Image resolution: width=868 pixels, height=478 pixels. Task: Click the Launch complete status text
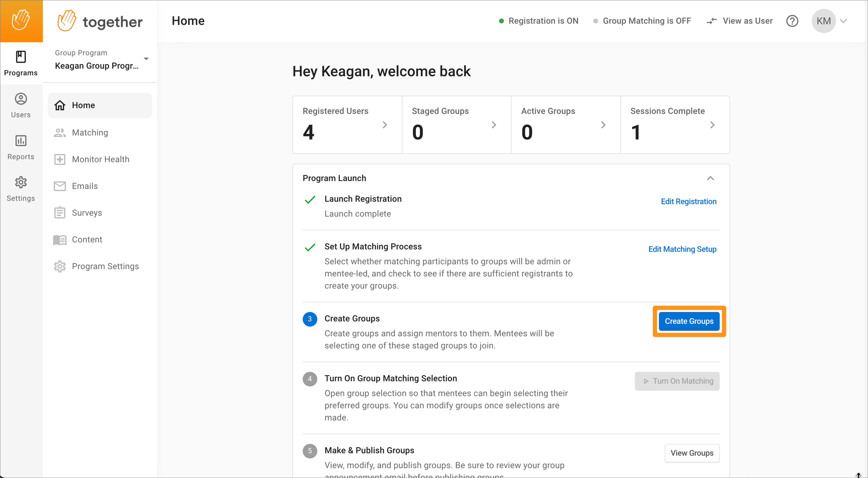358,214
